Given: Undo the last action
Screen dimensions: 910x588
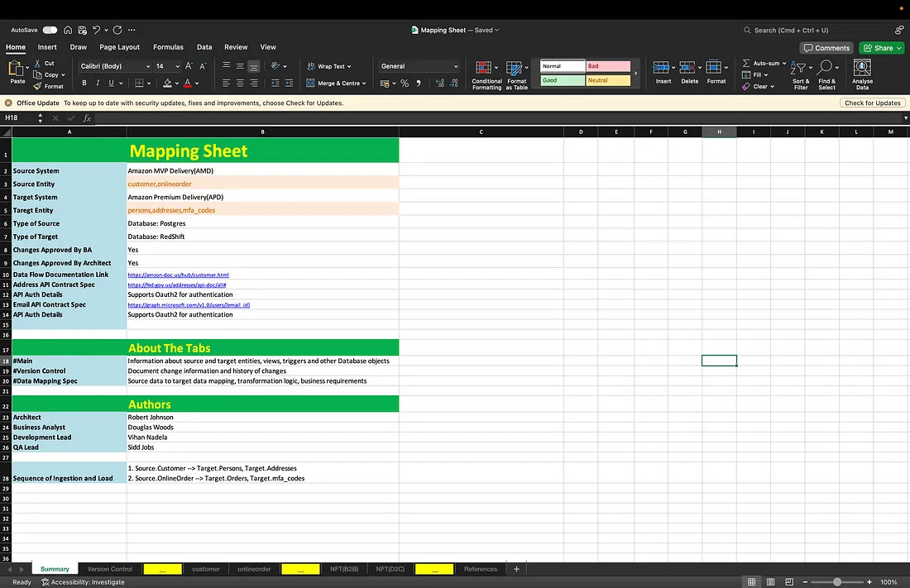Looking at the screenshot, I should tap(96, 30).
